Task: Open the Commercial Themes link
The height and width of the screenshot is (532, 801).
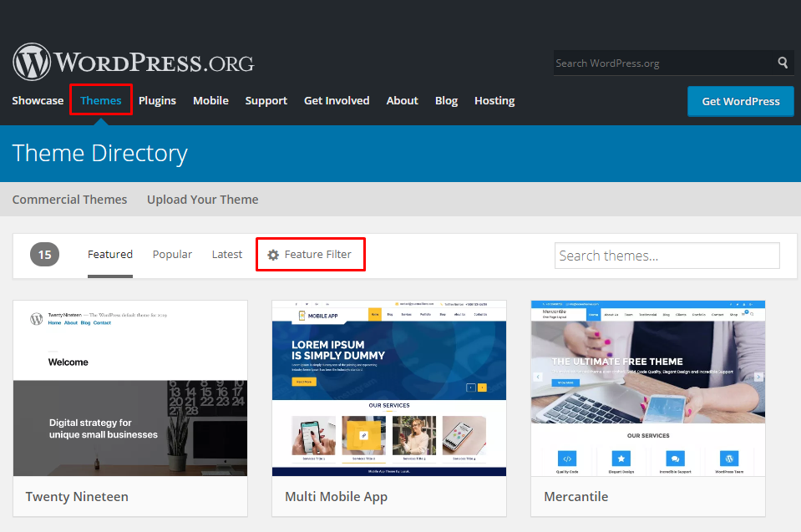Action: pyautogui.click(x=69, y=199)
